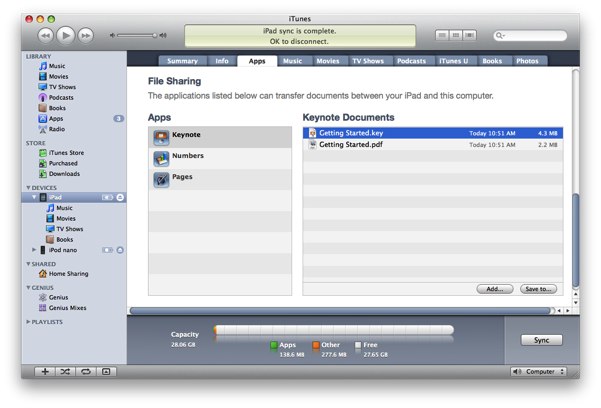Click the vertical scrollbar thumb
Screen dimensions: 601x408
[575, 241]
